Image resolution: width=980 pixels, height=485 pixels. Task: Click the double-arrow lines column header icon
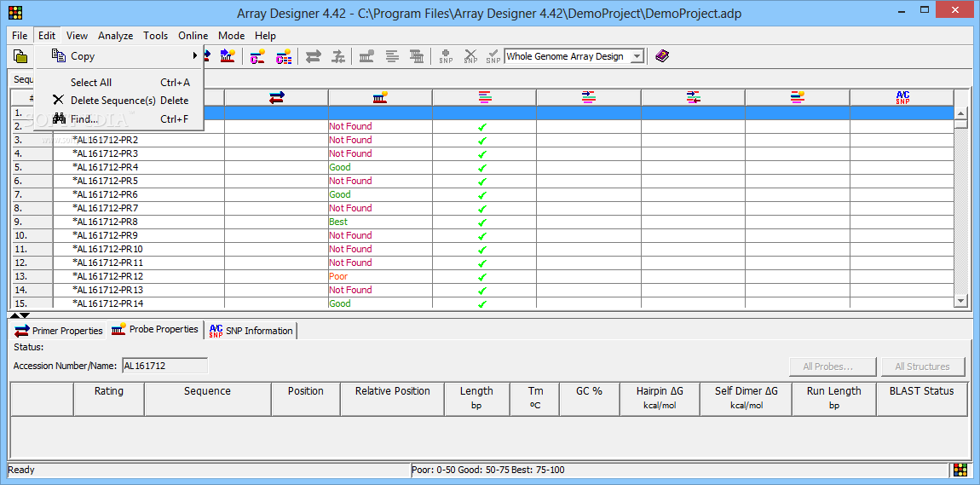pos(693,97)
